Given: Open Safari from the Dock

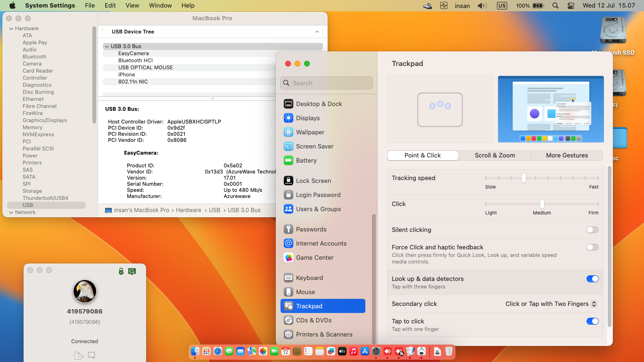Looking at the screenshot, I should (x=217, y=351).
